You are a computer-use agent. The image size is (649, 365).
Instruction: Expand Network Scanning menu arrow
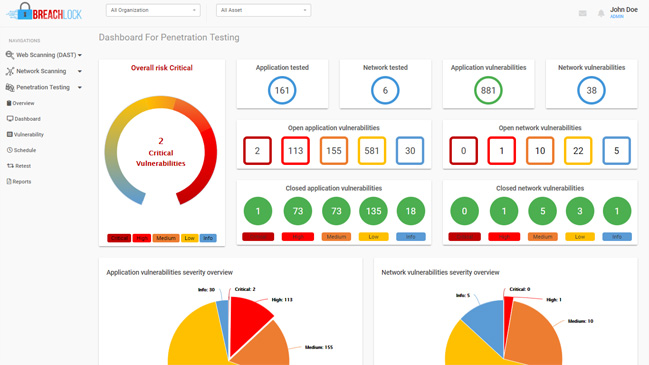[80, 71]
